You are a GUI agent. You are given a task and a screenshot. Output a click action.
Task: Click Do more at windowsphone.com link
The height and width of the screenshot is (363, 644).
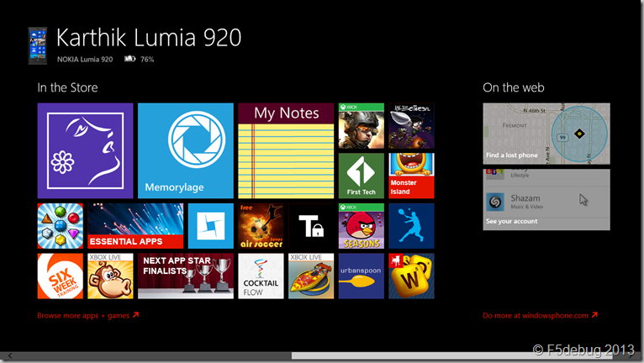pos(540,316)
